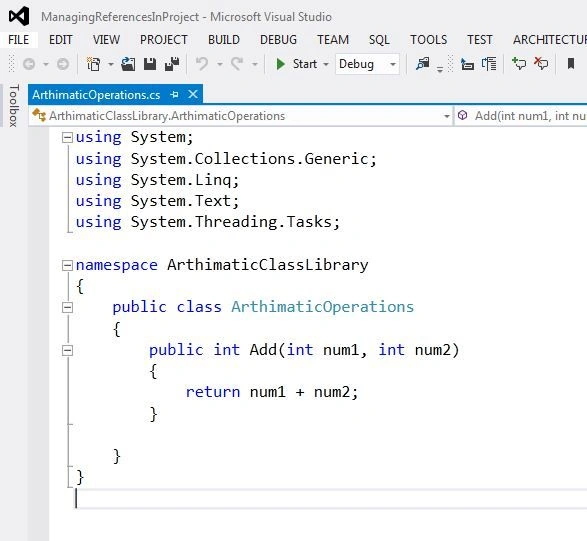This screenshot has width=587, height=541.
Task: Click the Save All icon
Action: [172, 64]
